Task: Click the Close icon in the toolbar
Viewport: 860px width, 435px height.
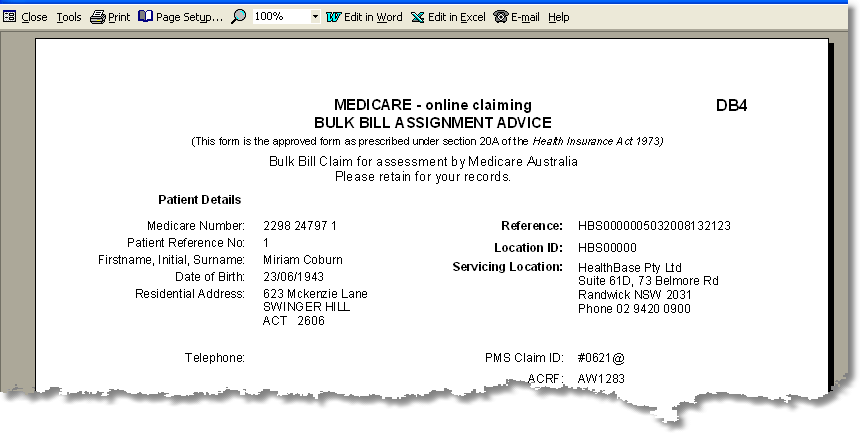Action: pos(10,17)
